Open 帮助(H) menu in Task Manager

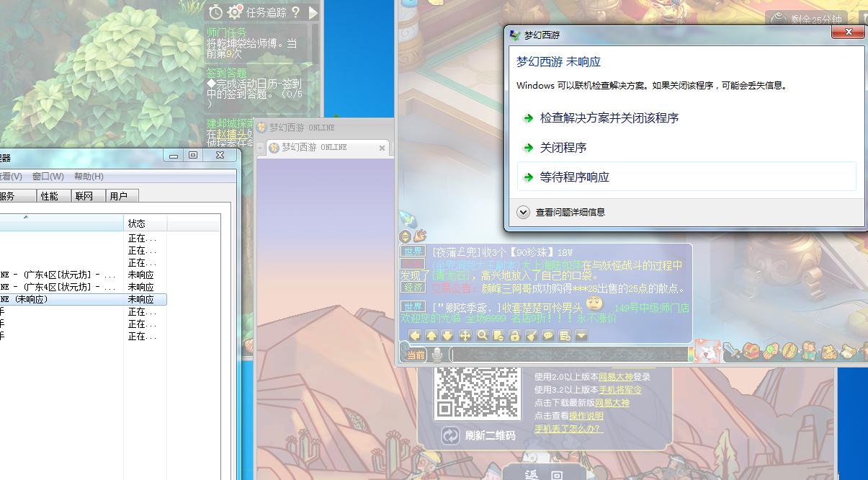click(x=89, y=177)
